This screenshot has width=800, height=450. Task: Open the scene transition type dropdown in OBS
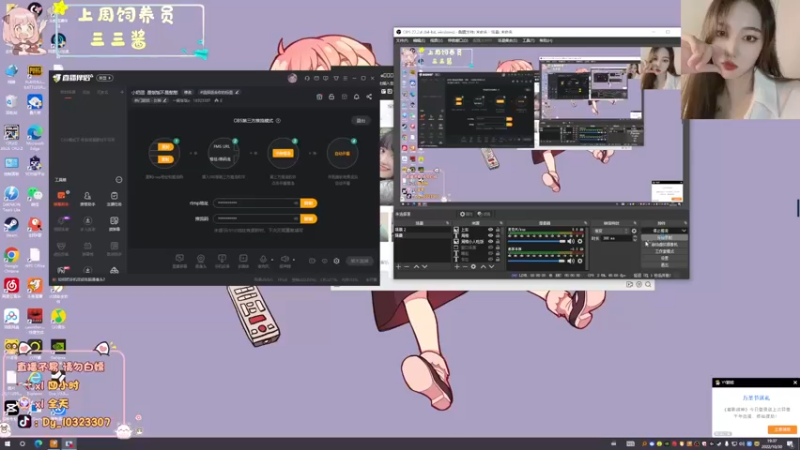click(610, 231)
